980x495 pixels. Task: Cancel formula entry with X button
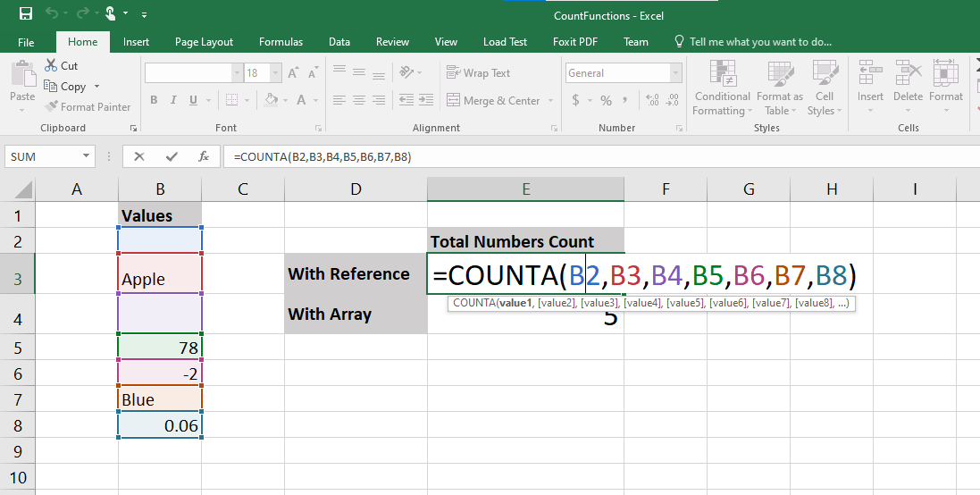pyautogui.click(x=139, y=157)
